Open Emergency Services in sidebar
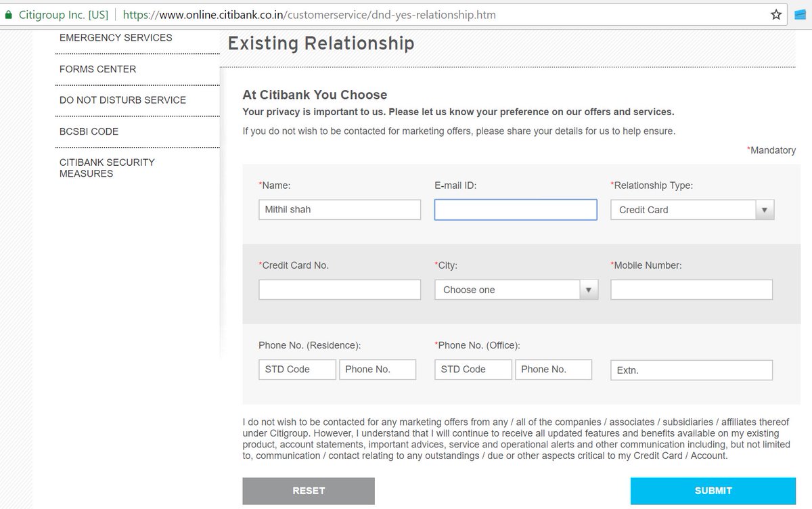The width and height of the screenshot is (812, 509). coord(116,38)
